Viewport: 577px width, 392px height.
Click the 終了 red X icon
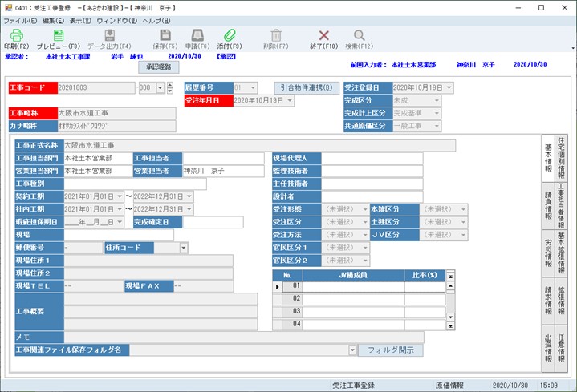(x=324, y=35)
